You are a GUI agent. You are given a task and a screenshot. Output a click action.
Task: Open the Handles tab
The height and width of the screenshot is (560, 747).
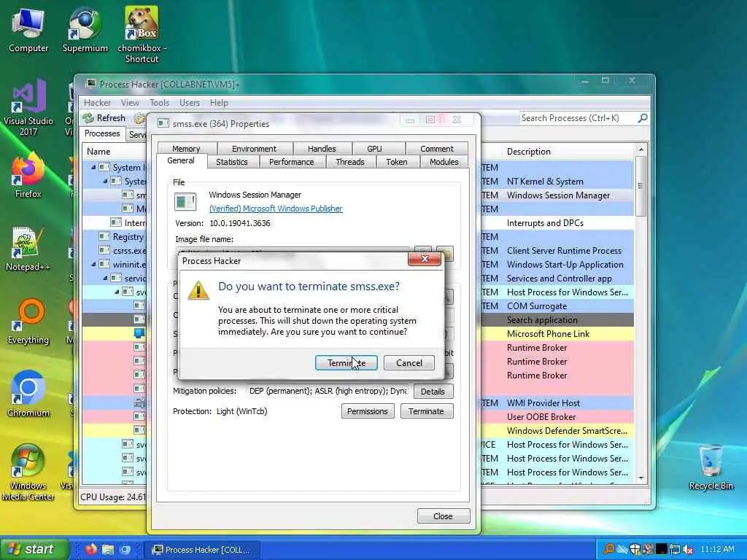pyautogui.click(x=322, y=149)
